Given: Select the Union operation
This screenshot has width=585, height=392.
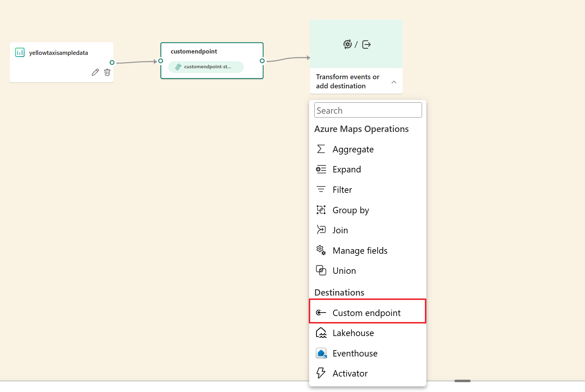Looking at the screenshot, I should coord(344,271).
